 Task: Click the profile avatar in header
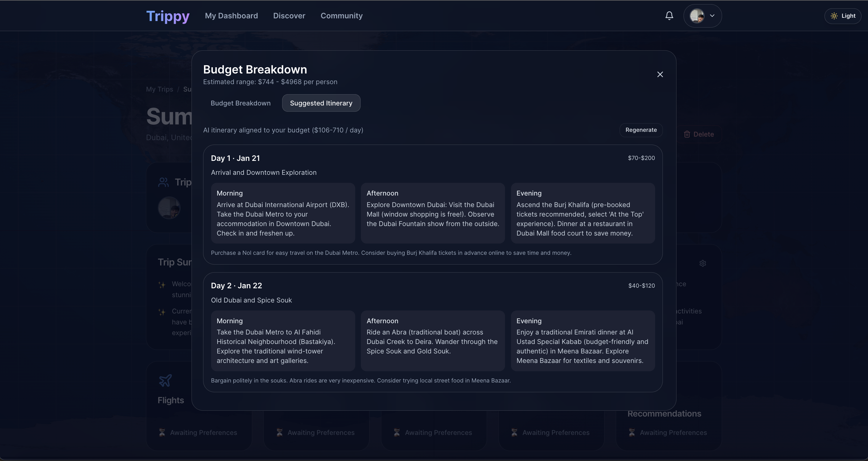[697, 15]
